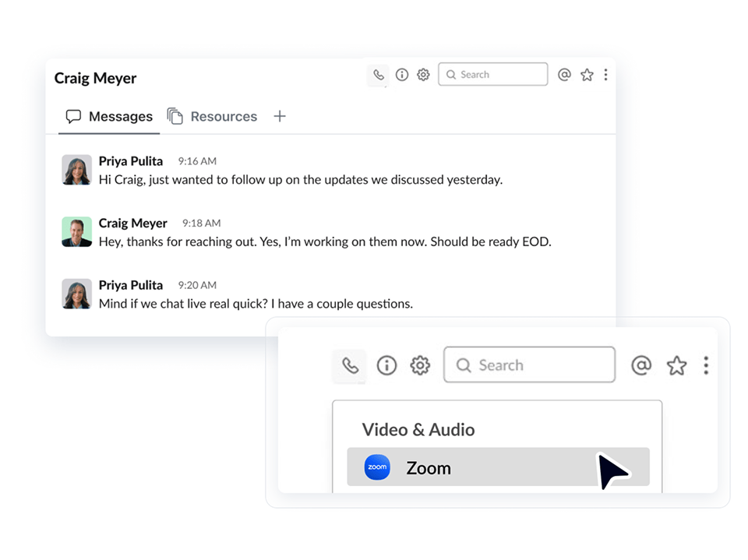Click the large info icon in enlarged callout

tap(386, 365)
